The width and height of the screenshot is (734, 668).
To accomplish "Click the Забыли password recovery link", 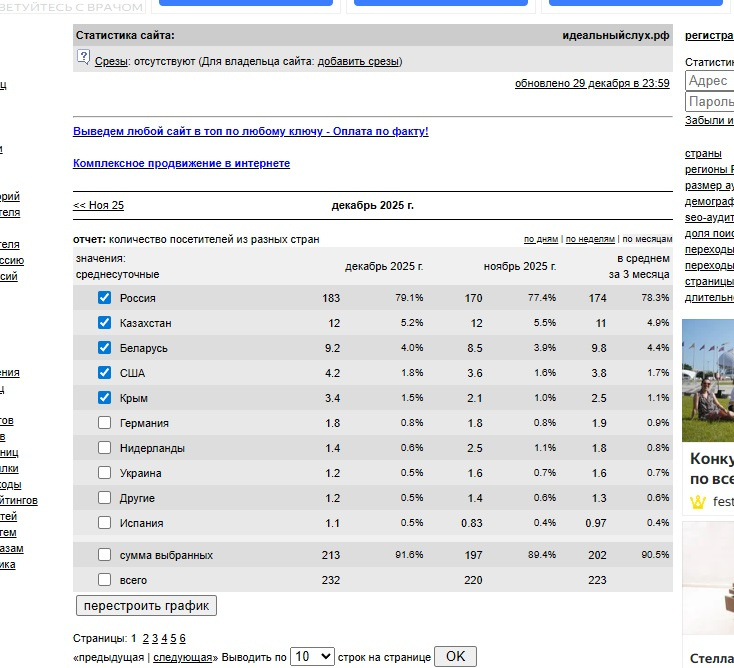I will 709,120.
